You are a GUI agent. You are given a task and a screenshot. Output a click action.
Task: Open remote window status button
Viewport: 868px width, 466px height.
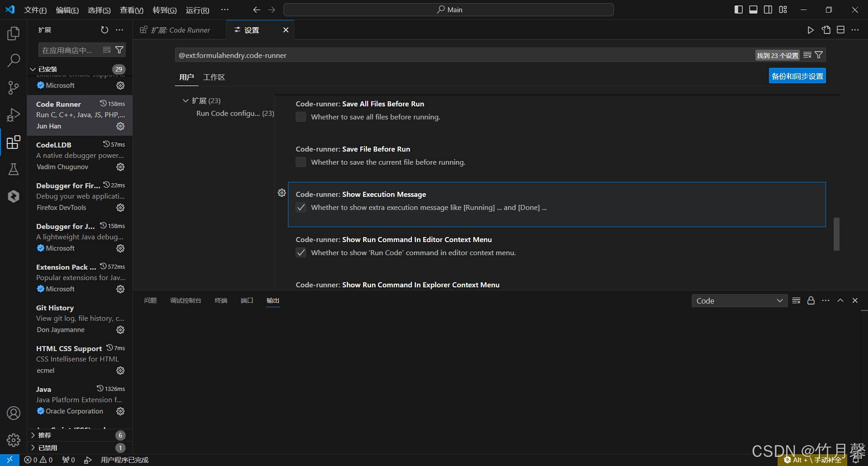point(9,460)
